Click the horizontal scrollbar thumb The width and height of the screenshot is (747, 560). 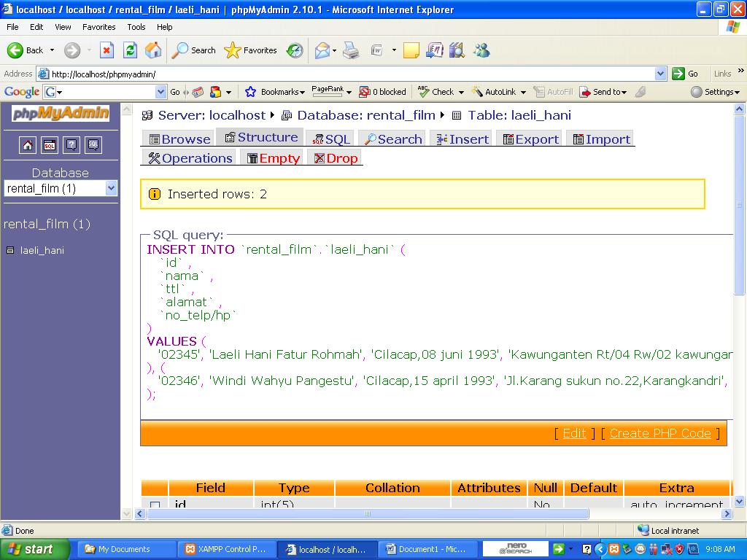368,514
